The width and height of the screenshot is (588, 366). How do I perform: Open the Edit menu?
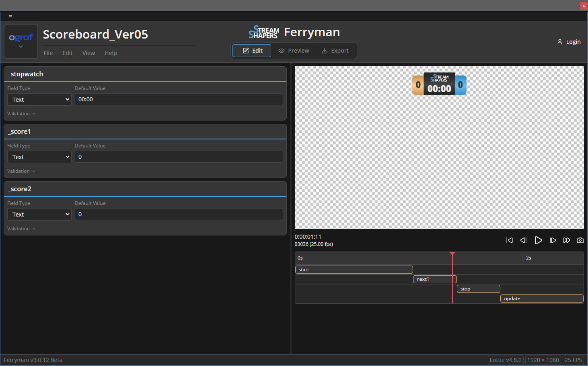click(68, 53)
